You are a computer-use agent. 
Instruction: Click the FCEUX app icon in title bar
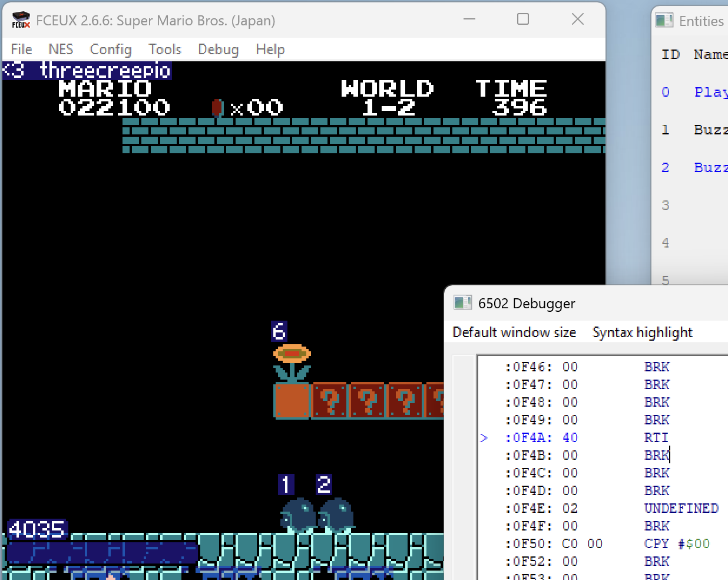click(x=21, y=20)
